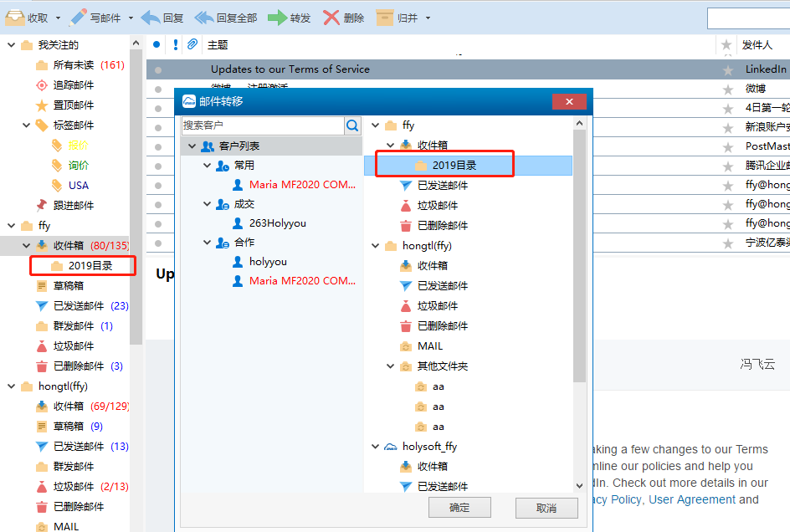Click the 搜索客户 search input field
The width and height of the screenshot is (790, 532).
[x=262, y=125]
